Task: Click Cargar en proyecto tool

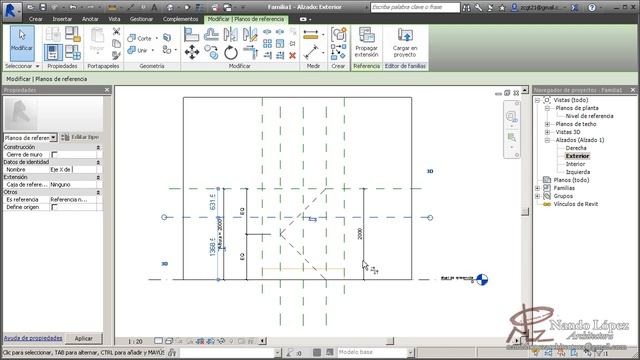Action: coord(405,43)
